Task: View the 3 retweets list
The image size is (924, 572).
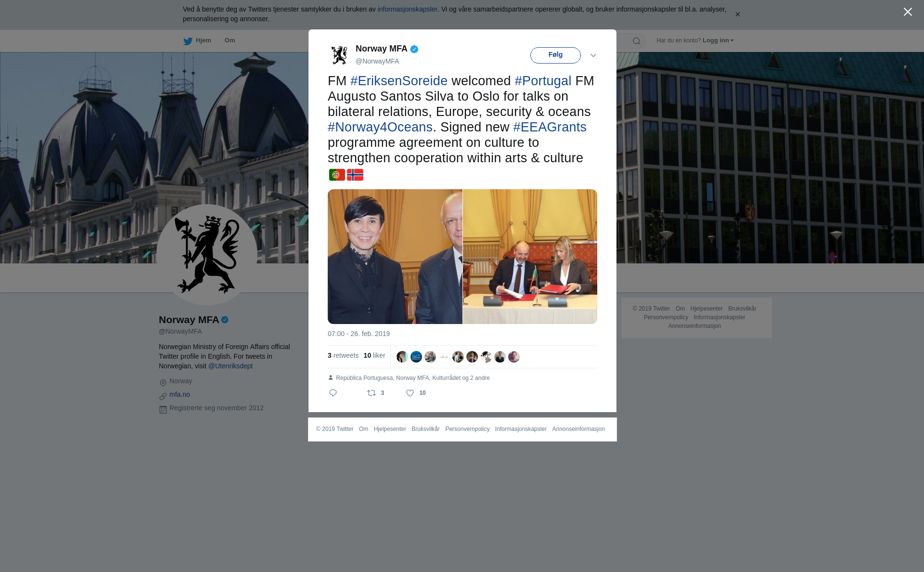Action: tap(343, 355)
